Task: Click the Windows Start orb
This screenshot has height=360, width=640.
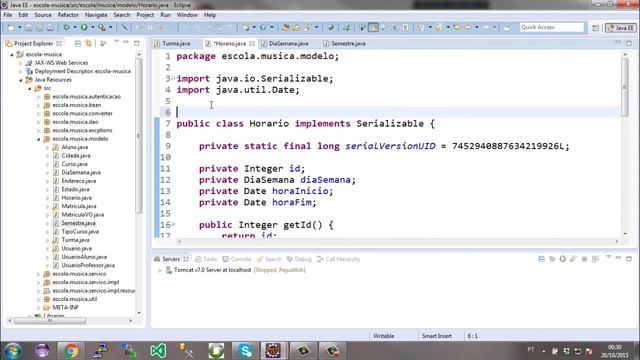Action: pos(13,351)
